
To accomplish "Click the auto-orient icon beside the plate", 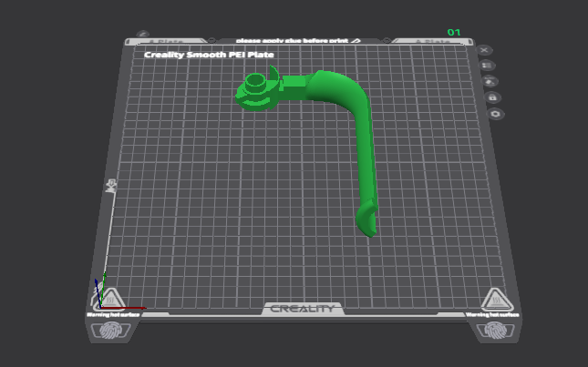I will coord(490,81).
